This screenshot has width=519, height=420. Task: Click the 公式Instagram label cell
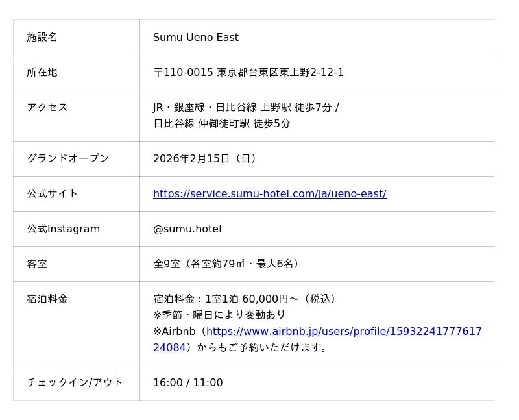point(63,229)
